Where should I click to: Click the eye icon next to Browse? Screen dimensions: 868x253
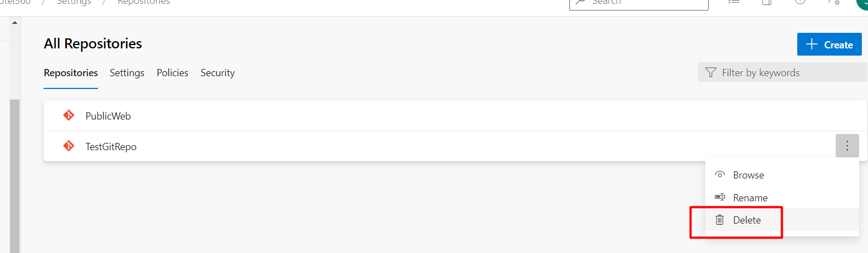pos(720,175)
